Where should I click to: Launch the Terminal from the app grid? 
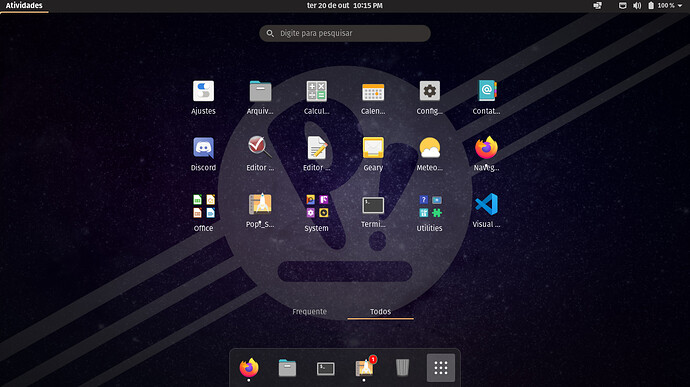373,205
